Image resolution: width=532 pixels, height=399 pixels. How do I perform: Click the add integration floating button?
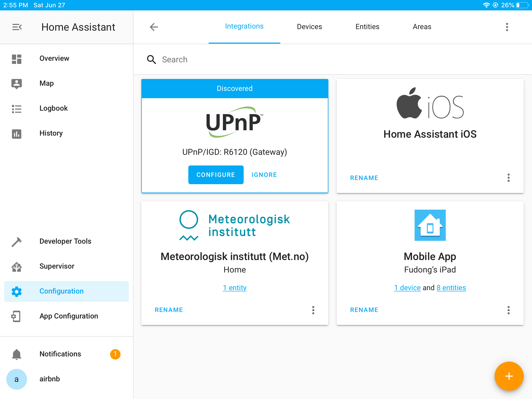click(x=509, y=376)
